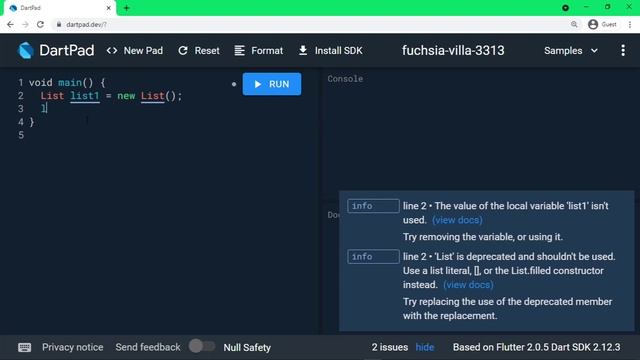Viewport: 640px width, 360px height.
Task: Go back in browser
Action: point(10,24)
